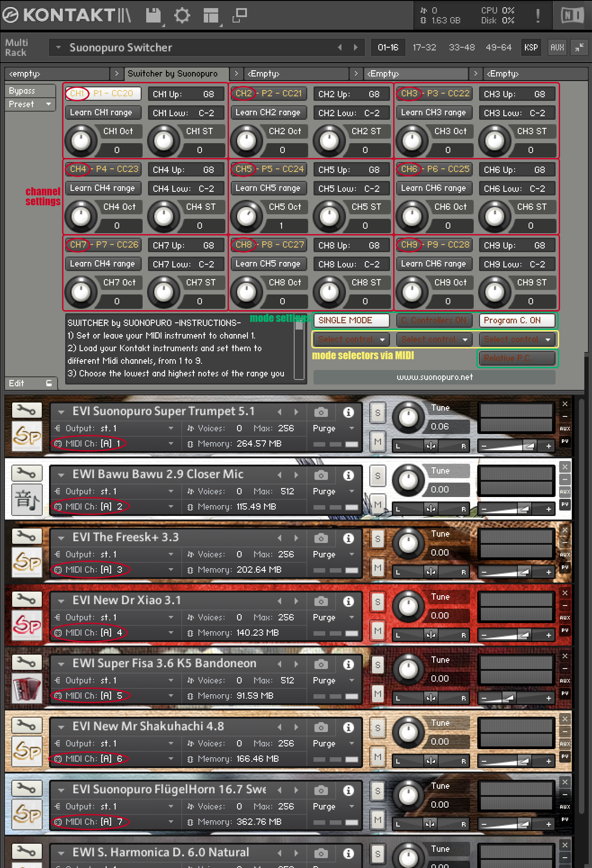592x868 pixels.
Task: Open wrench edit icon of New Mr Shakuhachi
Action: pos(27,725)
